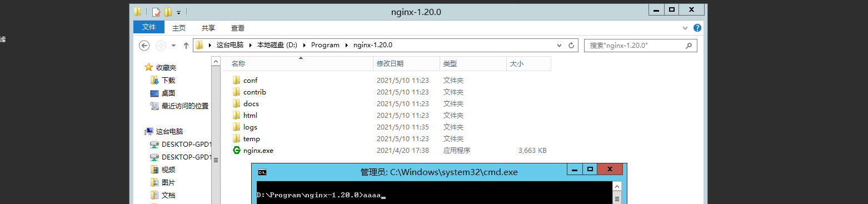
Task: Open 最近访问的位置 in the navigation pane
Action: coord(185,106)
